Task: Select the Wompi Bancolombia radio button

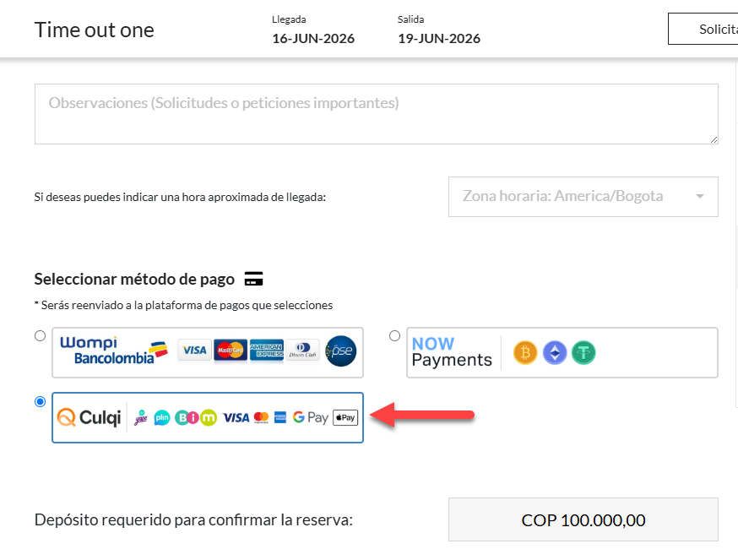Action: [40, 336]
